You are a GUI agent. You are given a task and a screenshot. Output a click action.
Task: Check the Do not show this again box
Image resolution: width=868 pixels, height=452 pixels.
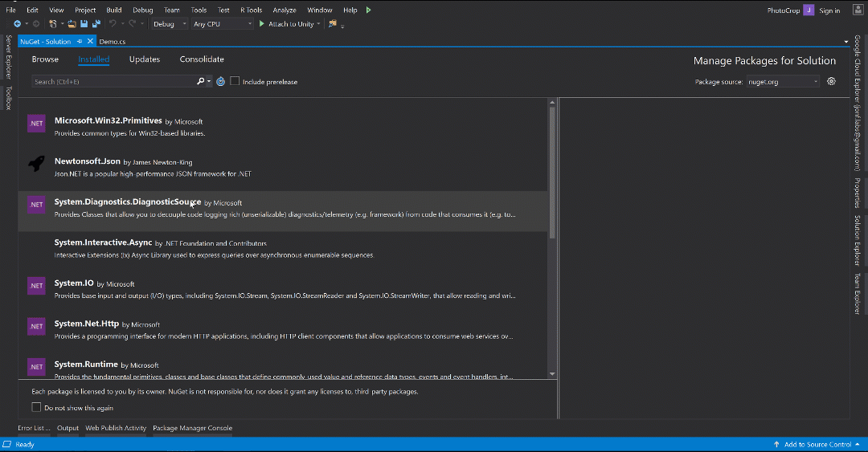coord(36,407)
